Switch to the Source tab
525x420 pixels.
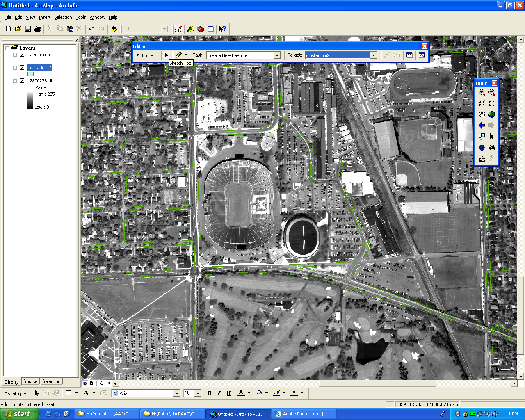click(x=30, y=381)
